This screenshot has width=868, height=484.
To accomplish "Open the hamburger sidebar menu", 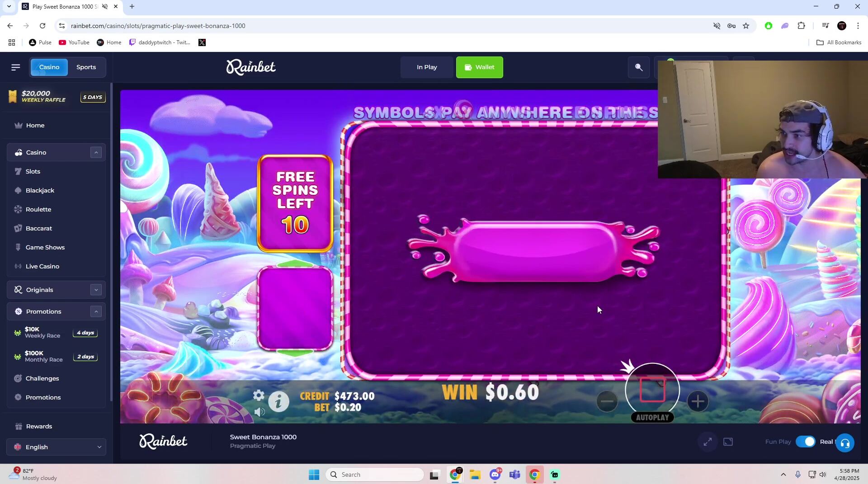I will [16, 67].
